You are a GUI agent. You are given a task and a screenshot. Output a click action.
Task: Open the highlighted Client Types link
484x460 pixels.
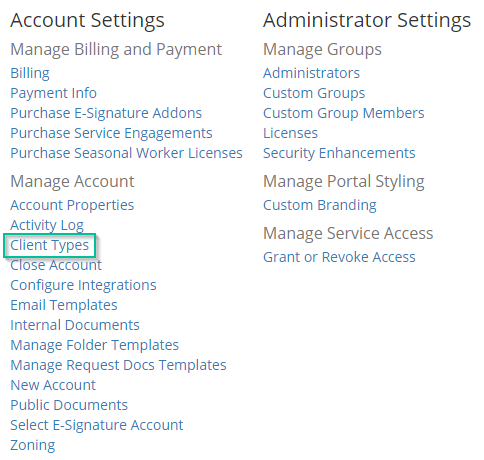click(50, 245)
